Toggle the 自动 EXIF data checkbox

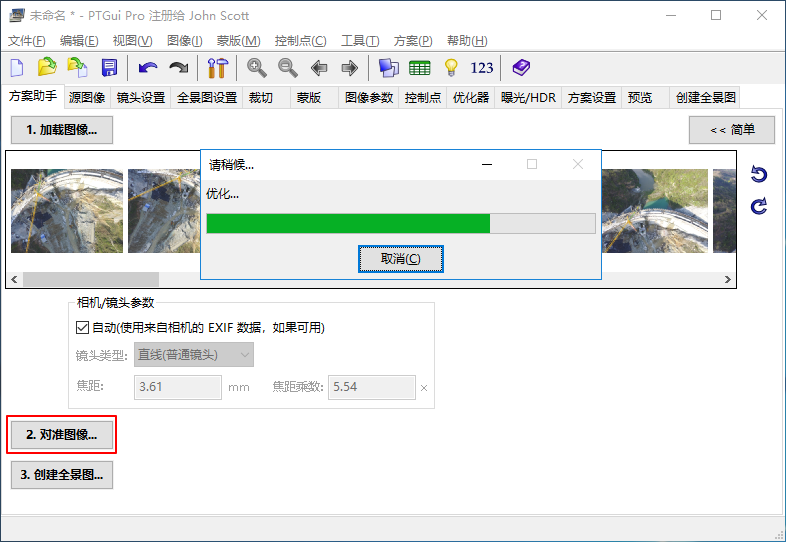pyautogui.click(x=82, y=328)
